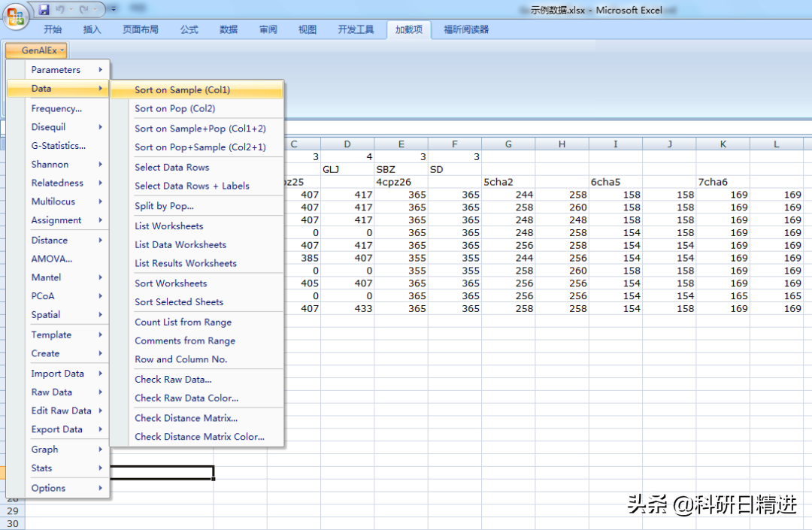Click the Redo icon in quick access toolbar
812x530 pixels.
84,9
